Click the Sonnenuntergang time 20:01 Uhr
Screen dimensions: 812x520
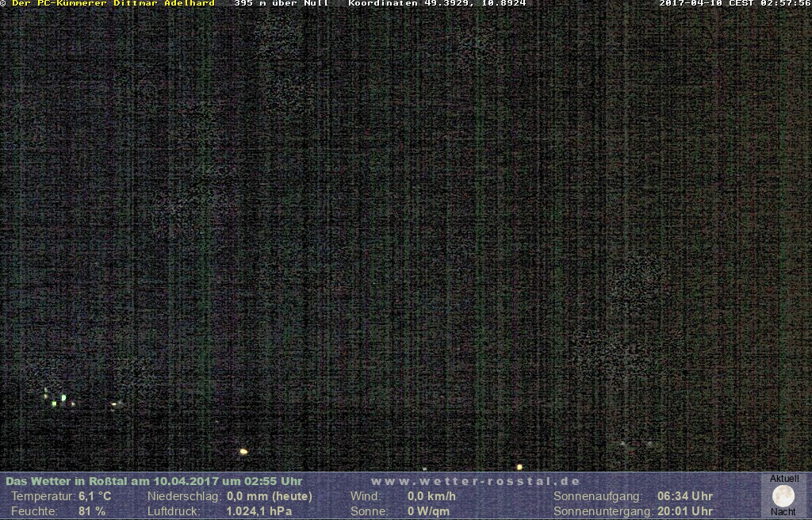click(685, 511)
